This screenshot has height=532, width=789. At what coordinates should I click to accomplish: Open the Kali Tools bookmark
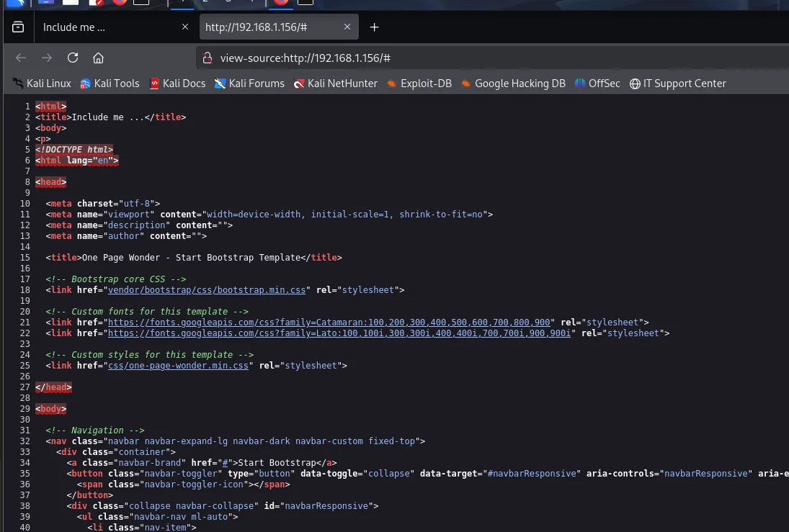pyautogui.click(x=110, y=84)
